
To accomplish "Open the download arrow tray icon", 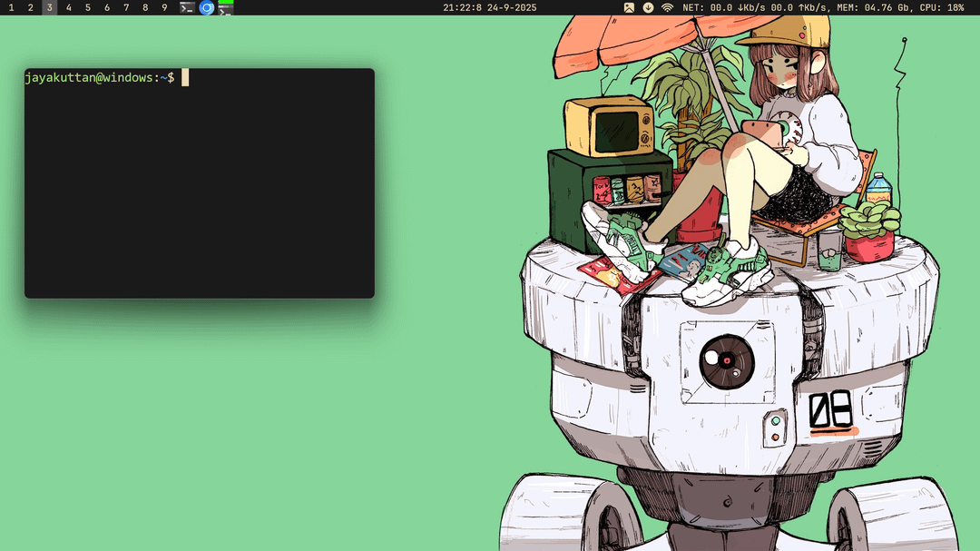I will [648, 7].
